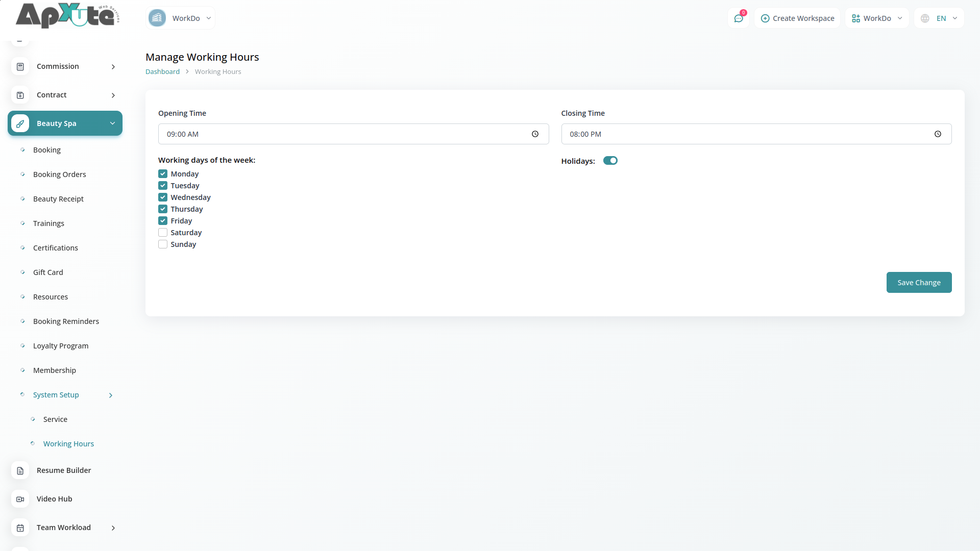Viewport: 980px width, 551px height.
Task: Click the Commission sidebar icon
Action: 20,67
